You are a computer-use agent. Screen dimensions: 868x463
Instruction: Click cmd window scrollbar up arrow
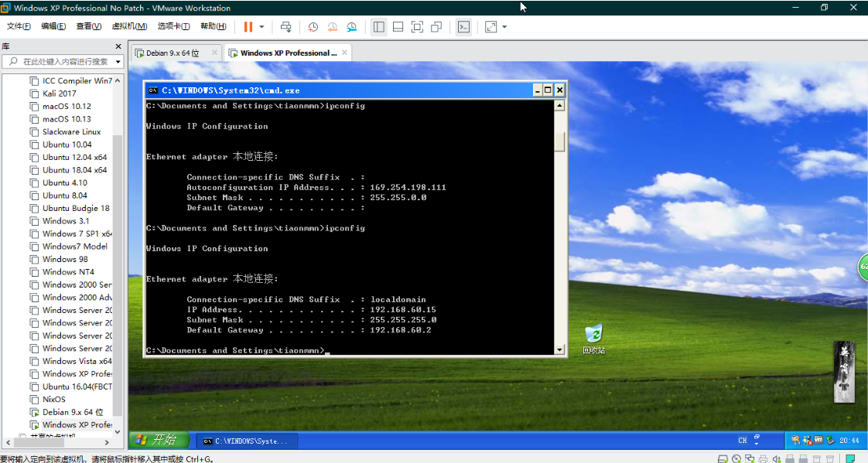559,106
